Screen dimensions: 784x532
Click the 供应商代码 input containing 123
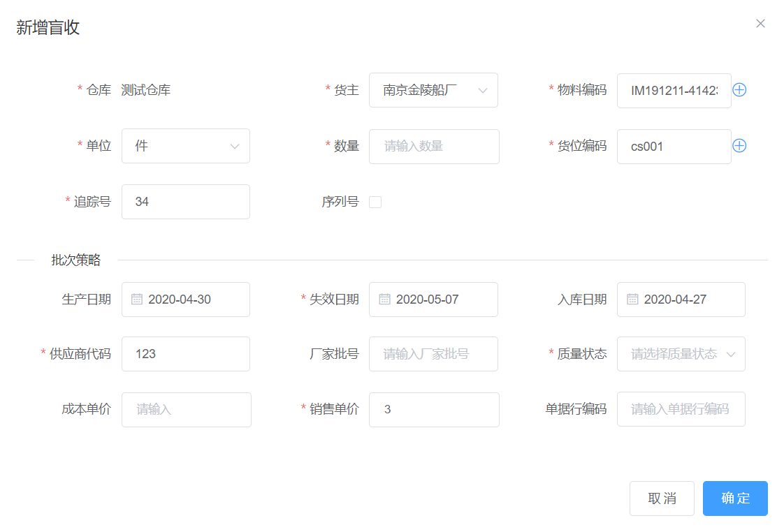click(185, 354)
